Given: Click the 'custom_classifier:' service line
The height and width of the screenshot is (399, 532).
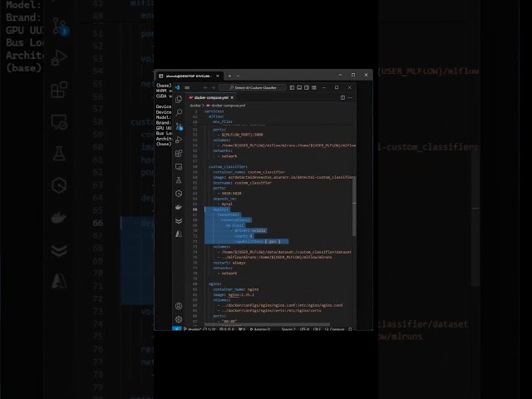Looking at the screenshot, I should tap(228, 166).
